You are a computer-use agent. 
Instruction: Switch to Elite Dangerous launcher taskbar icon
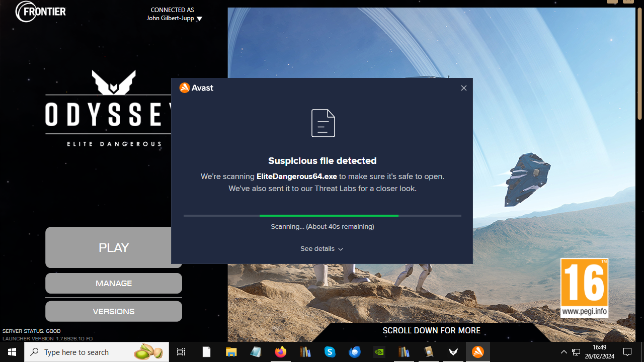[453, 352]
